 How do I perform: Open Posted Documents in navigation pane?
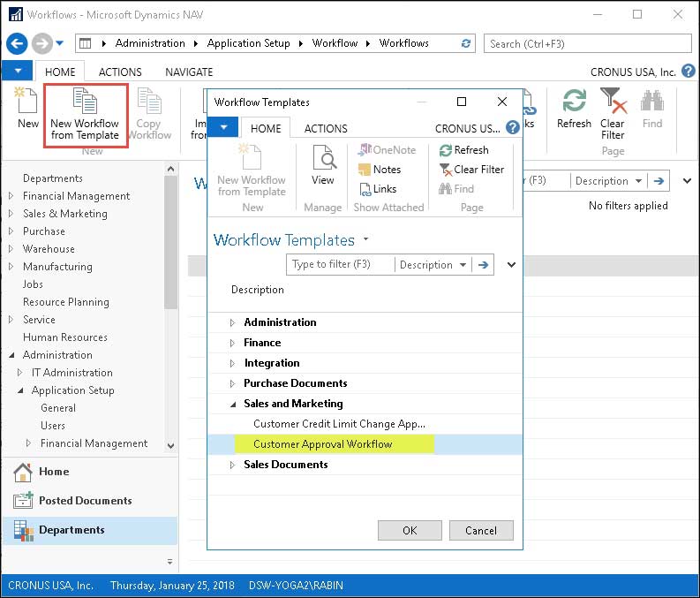point(85,501)
